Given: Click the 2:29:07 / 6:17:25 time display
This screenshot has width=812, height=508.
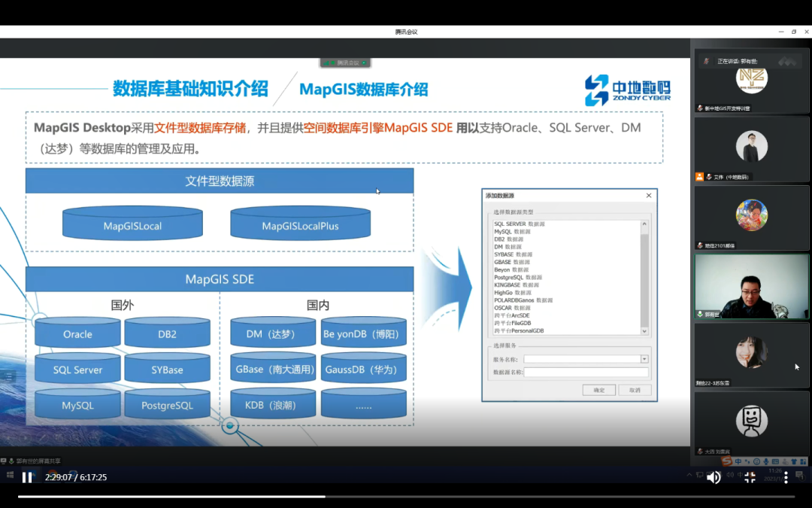Looking at the screenshot, I should click(76, 477).
